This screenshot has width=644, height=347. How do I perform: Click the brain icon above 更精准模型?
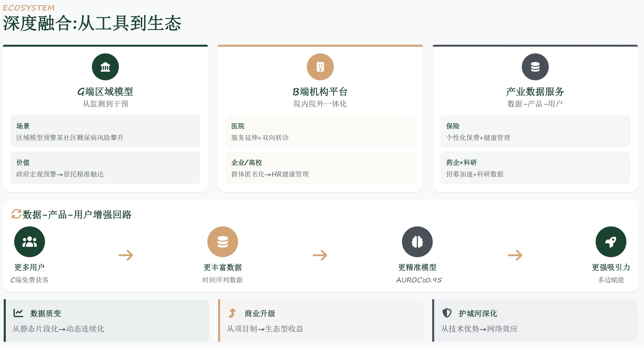(417, 241)
